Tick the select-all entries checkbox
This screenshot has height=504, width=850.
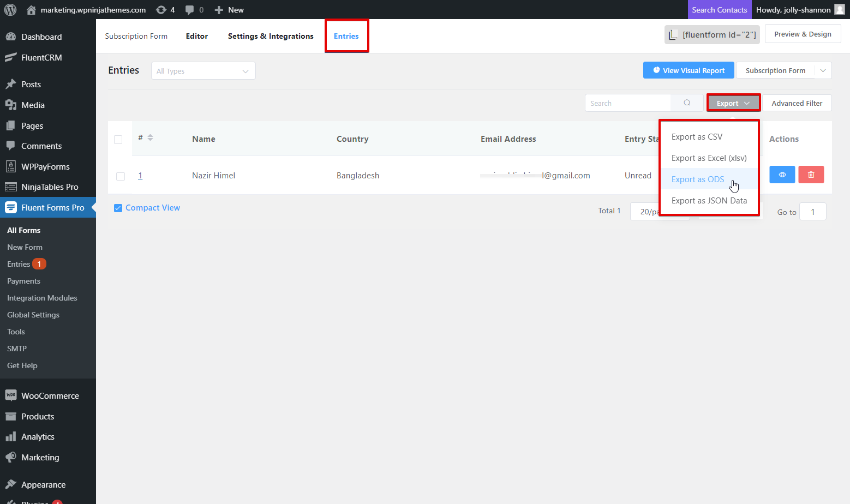click(x=118, y=140)
